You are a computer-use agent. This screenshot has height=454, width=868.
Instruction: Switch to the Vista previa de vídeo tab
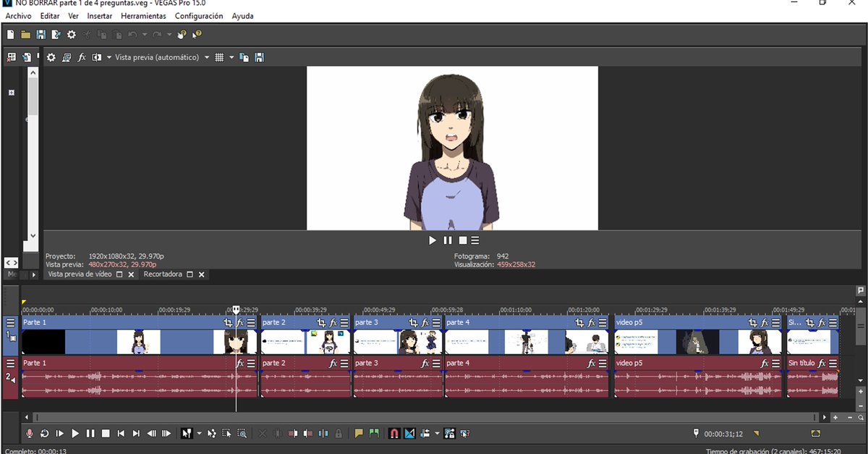[80, 274]
